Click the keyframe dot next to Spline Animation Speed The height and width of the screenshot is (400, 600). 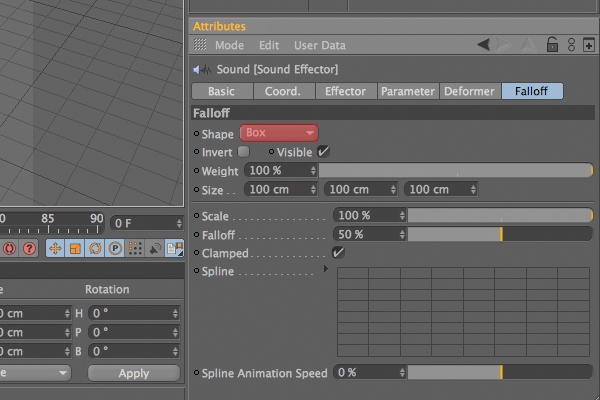click(x=196, y=372)
